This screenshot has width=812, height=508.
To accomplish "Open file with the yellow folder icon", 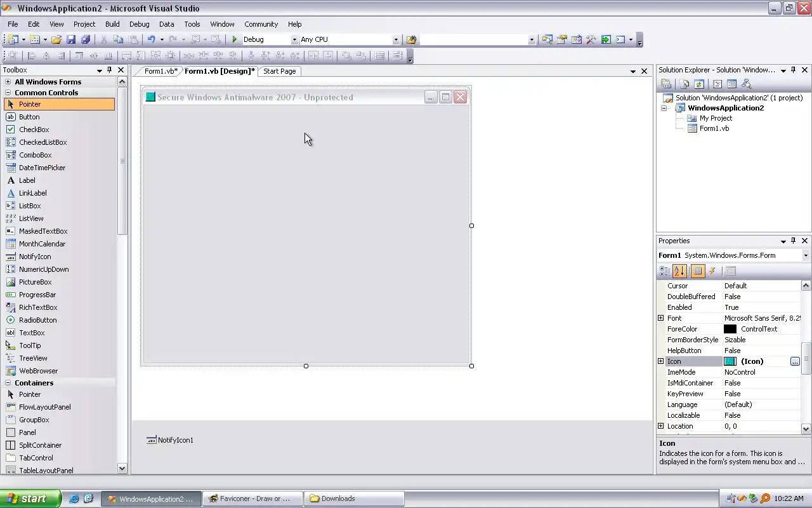I will (x=56, y=39).
